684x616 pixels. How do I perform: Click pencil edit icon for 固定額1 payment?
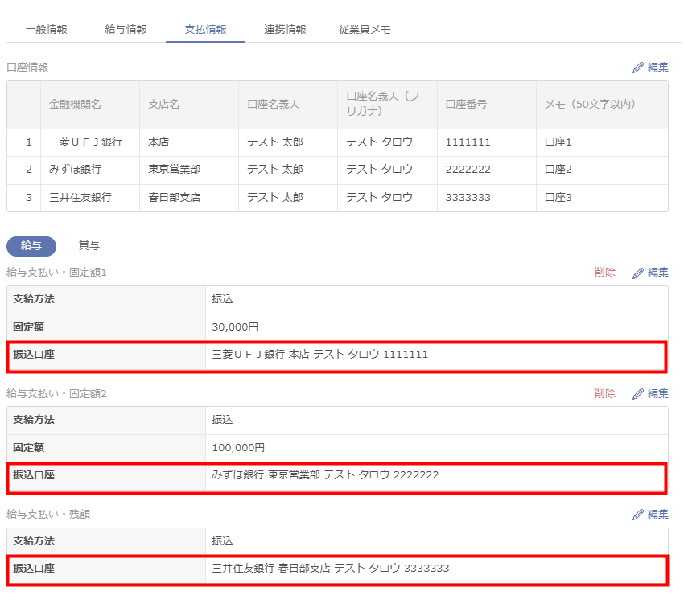639,273
